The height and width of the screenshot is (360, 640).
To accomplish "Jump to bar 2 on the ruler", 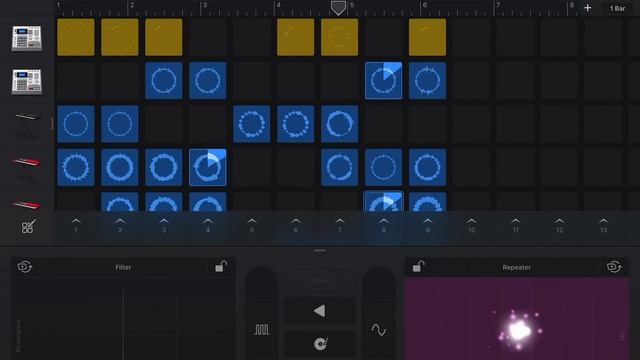I will point(131,5).
